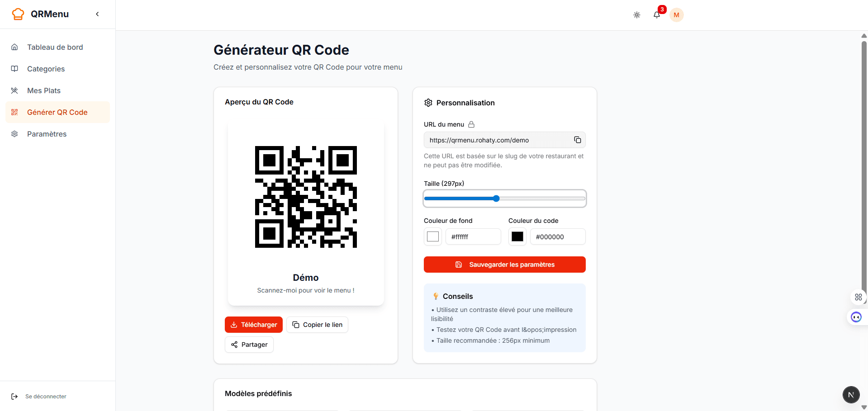Copy the menu URL using the copy icon

click(x=577, y=140)
